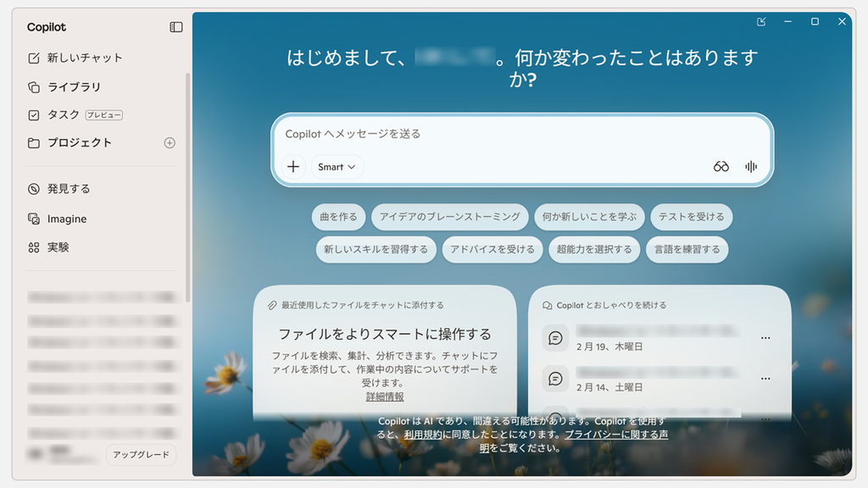Open more options for 2月19 conversation
Screen dimensions: 868x488
(765, 338)
